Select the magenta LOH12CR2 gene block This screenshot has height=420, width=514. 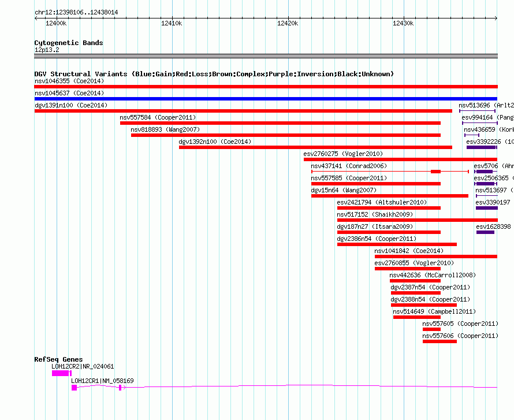(x=61, y=373)
